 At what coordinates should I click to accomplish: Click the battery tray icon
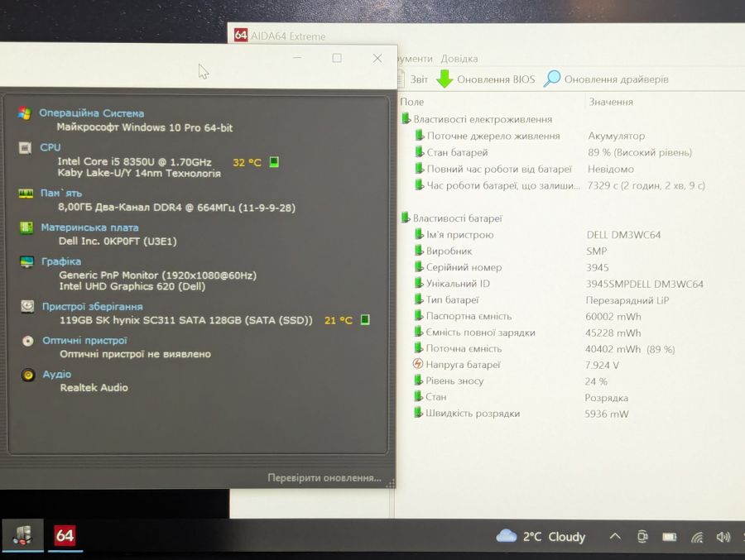click(670, 537)
